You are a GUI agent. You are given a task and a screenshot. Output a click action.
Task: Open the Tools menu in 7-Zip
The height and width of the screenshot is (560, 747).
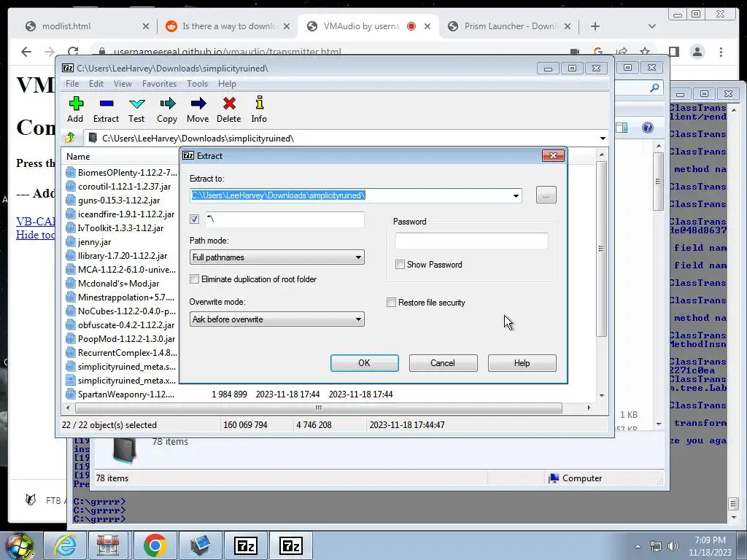(x=197, y=84)
